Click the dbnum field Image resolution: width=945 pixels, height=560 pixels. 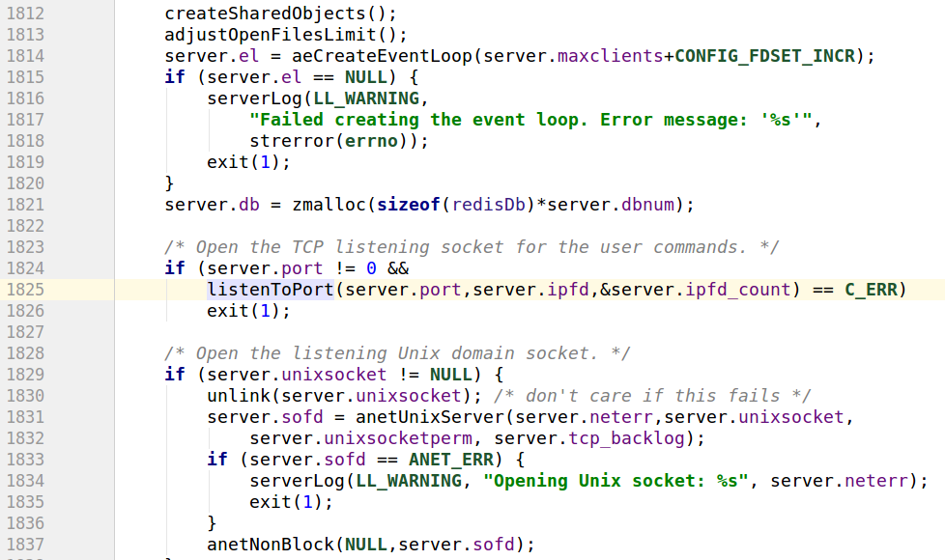pos(647,205)
